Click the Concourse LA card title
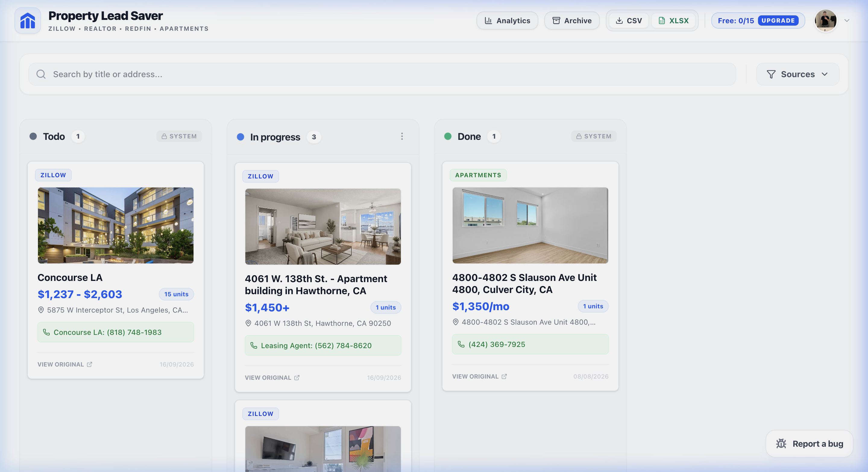Image resolution: width=868 pixels, height=472 pixels. click(x=70, y=278)
